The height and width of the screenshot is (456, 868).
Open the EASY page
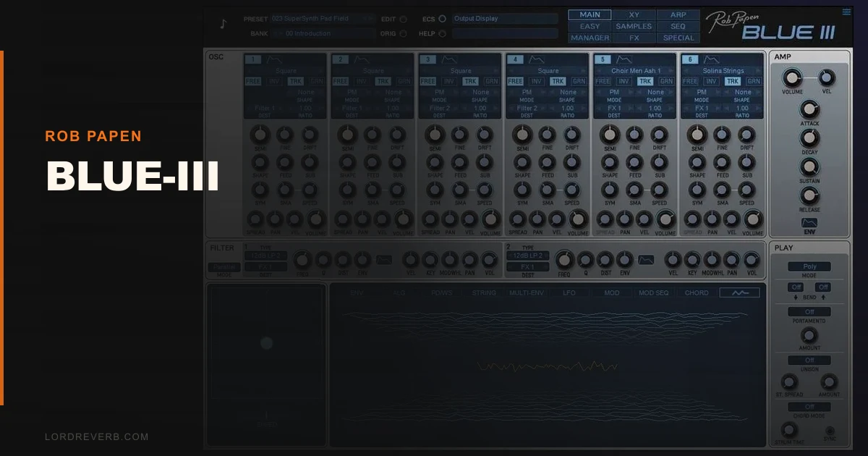coord(590,26)
